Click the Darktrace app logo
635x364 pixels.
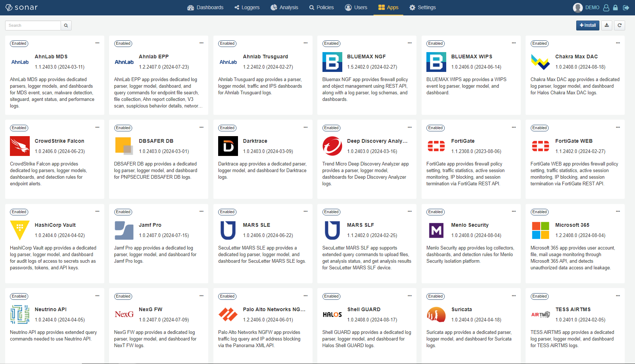(228, 146)
